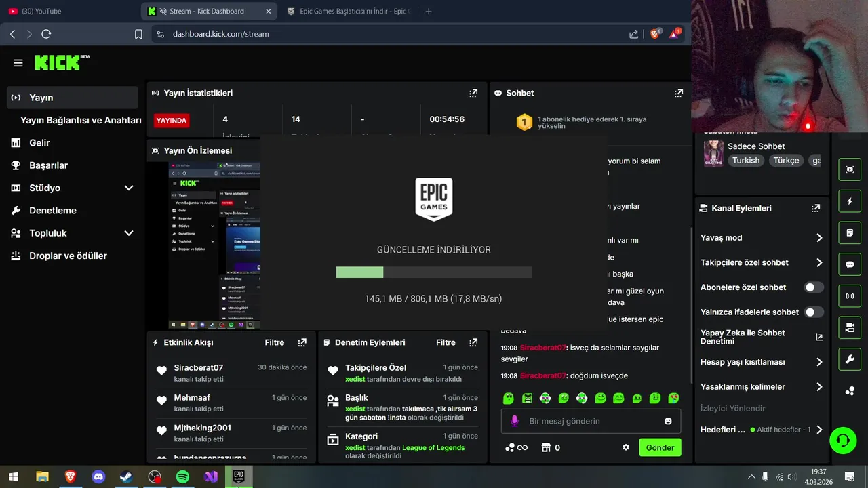Click the chat bubble icon in the right sidebar
The image size is (868, 488).
[850, 264]
